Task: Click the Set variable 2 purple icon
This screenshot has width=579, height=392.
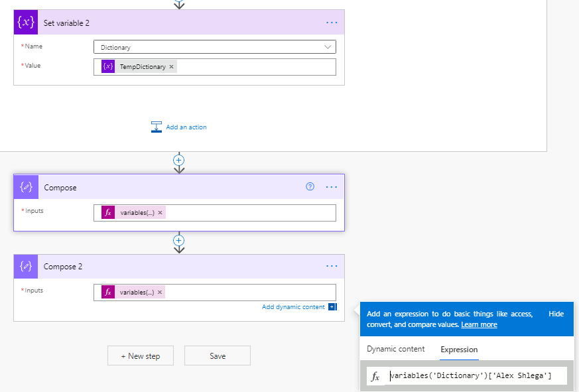Action: click(x=26, y=23)
